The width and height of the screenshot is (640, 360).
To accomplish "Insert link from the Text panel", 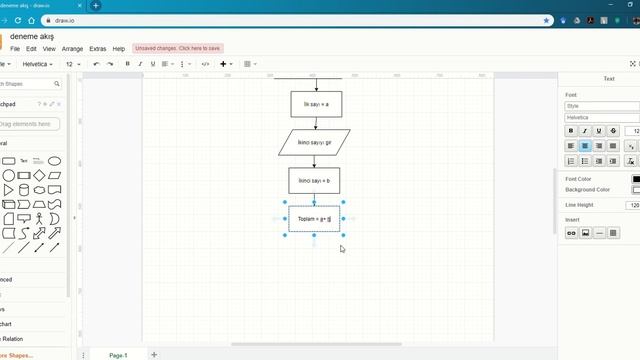I will [571, 233].
